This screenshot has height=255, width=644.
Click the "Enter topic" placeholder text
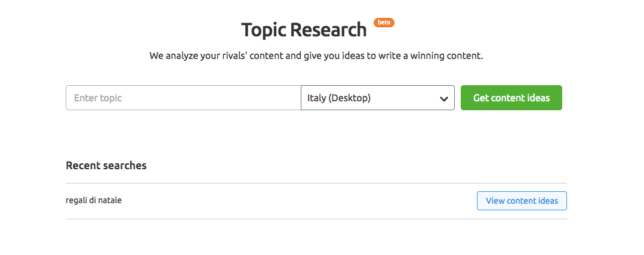(98, 98)
